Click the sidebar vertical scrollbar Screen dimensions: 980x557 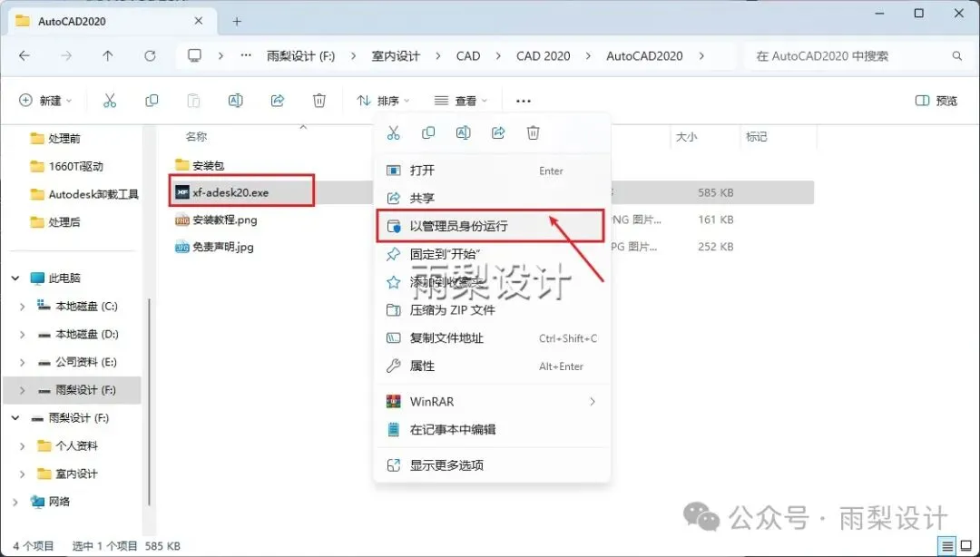(x=149, y=401)
